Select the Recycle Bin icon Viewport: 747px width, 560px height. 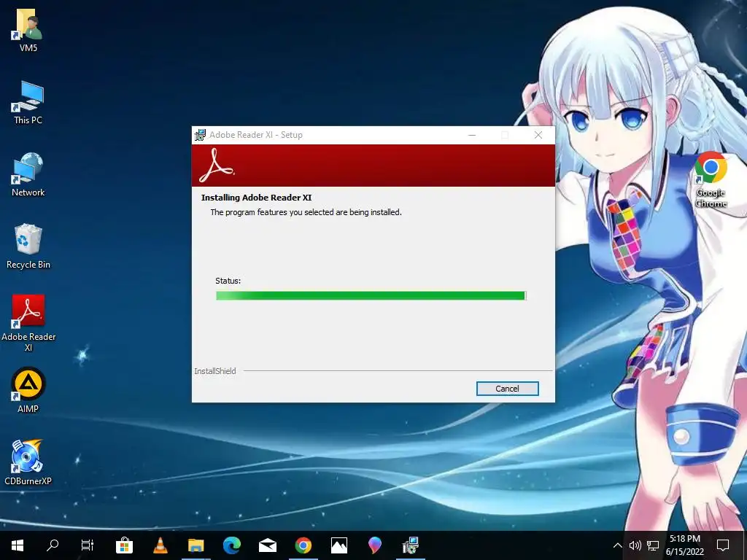(x=28, y=246)
